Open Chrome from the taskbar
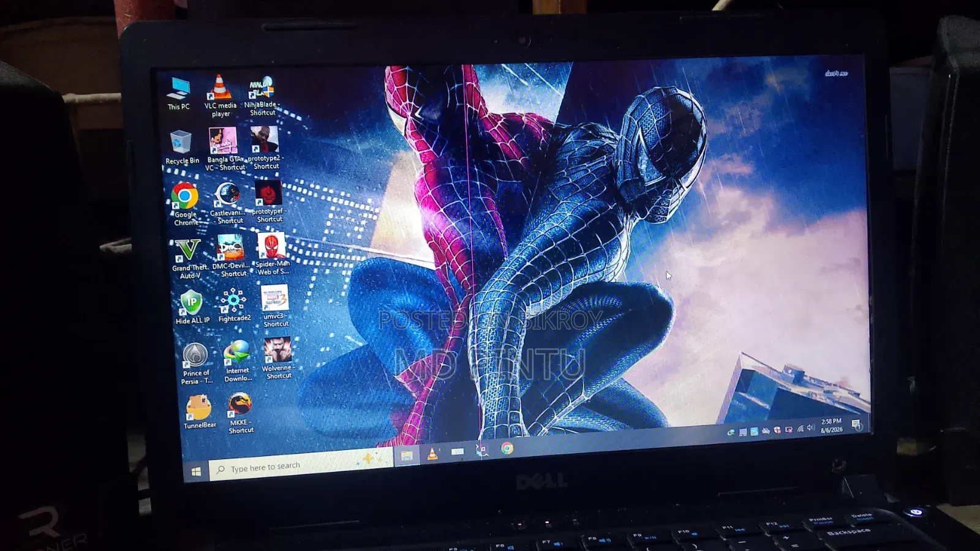The image size is (980, 551). (x=507, y=448)
